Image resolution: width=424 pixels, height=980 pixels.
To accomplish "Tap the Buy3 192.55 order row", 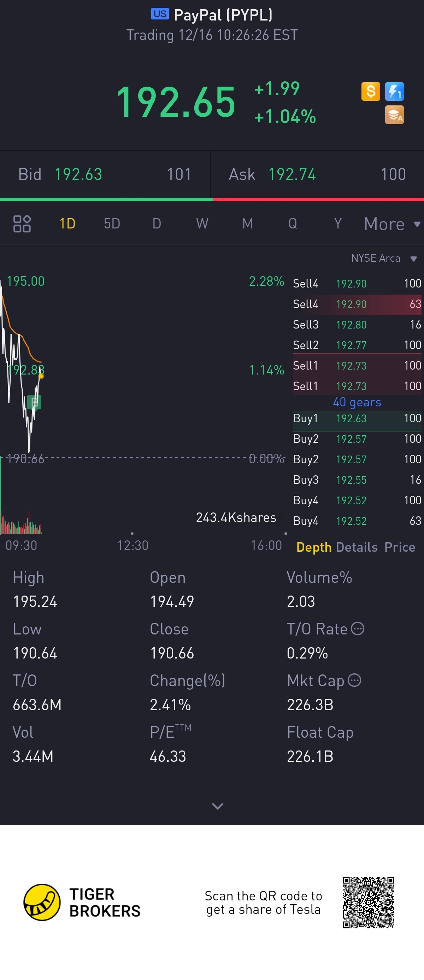I will click(357, 480).
